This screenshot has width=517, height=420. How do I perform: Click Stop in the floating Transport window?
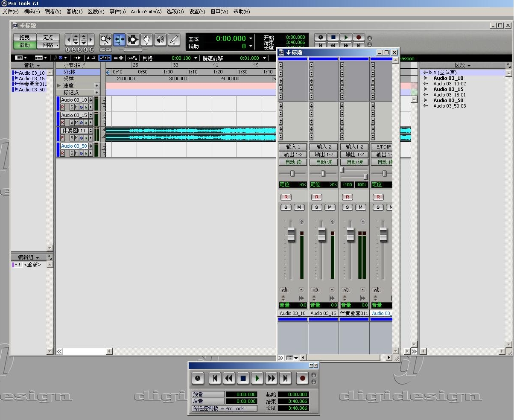pyautogui.click(x=243, y=378)
